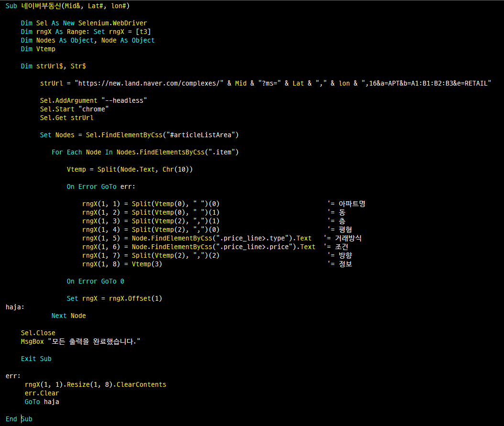This screenshot has height=426, width=504.
Task: Click the 'haja:' label line
Action: 15,307
